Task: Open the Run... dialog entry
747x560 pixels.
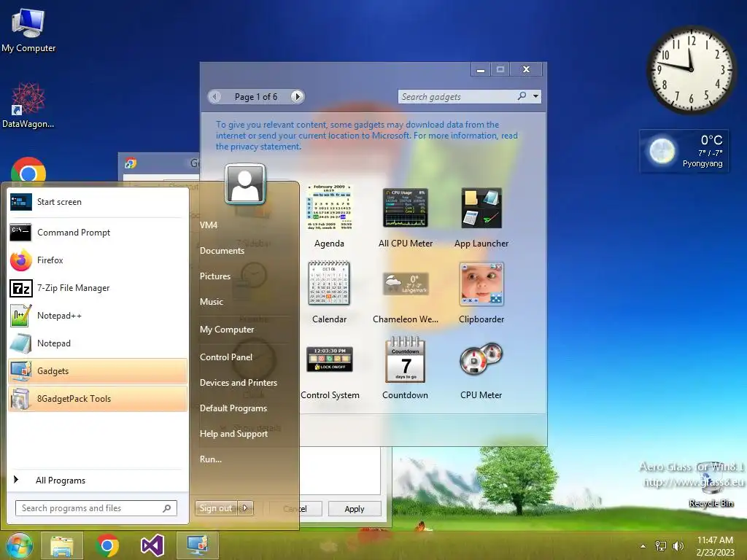Action: pyautogui.click(x=211, y=459)
